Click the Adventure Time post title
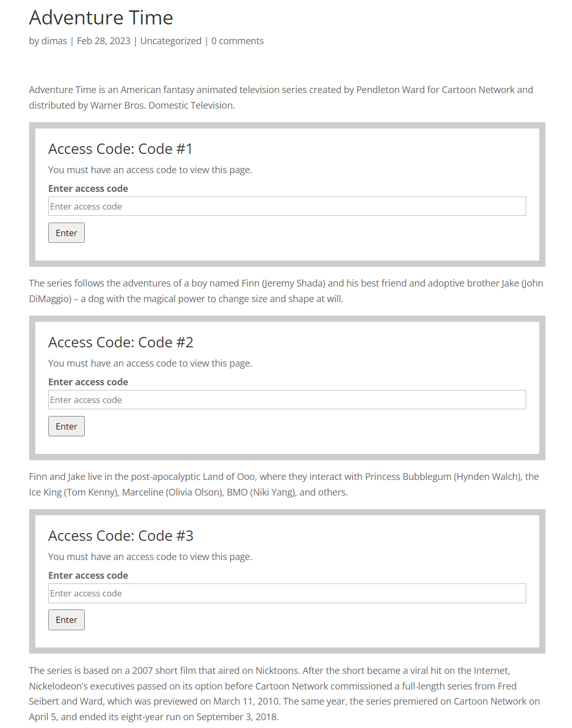This screenshot has height=728, width=572. 101,18
